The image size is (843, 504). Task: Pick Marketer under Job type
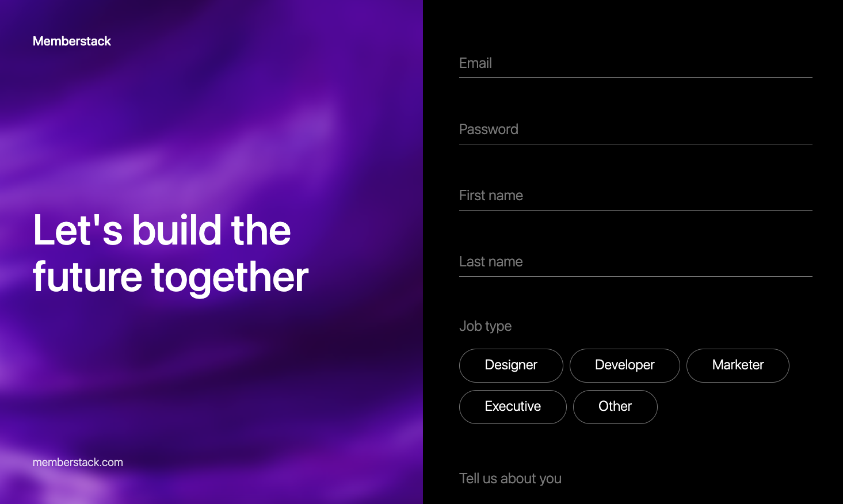[x=738, y=365]
